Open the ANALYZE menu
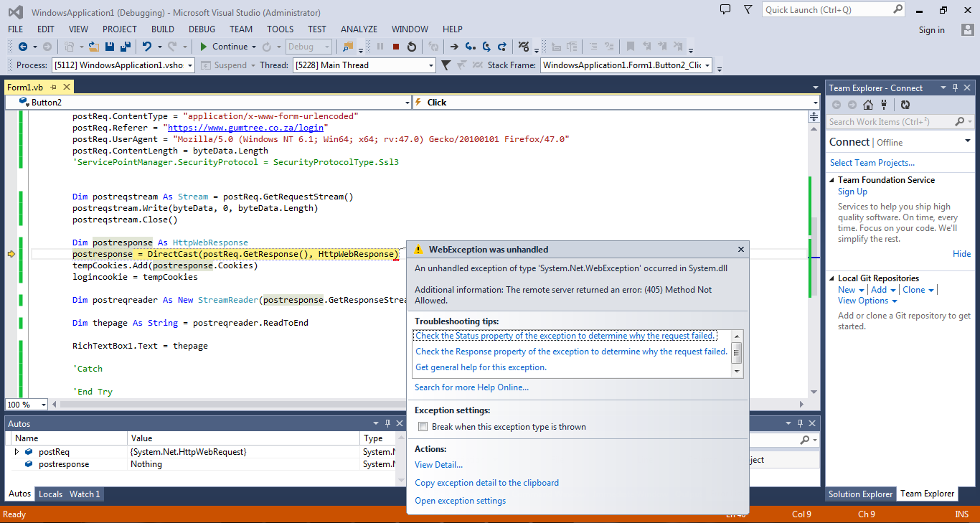Screen dimensions: 980x523 359,29
